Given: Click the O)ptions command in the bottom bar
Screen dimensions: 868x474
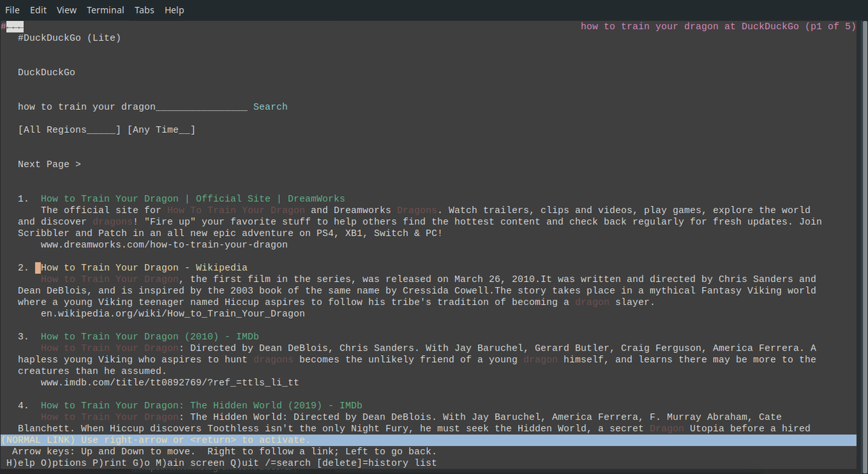Looking at the screenshot, I should (64, 463).
